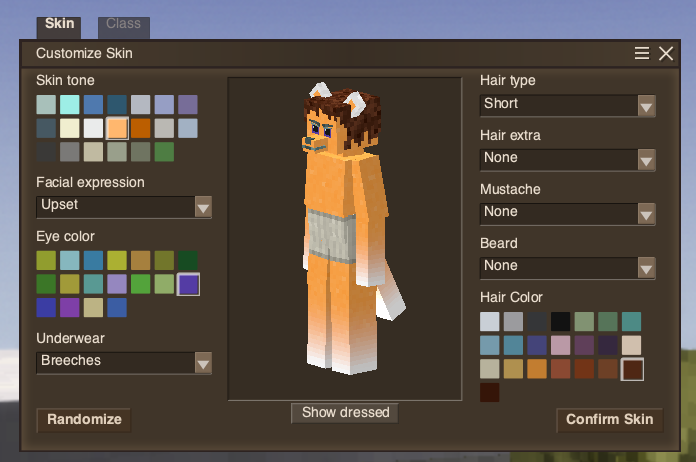The width and height of the screenshot is (696, 462).
Task: Close the Customize Skin dialog
Action: tap(666, 54)
